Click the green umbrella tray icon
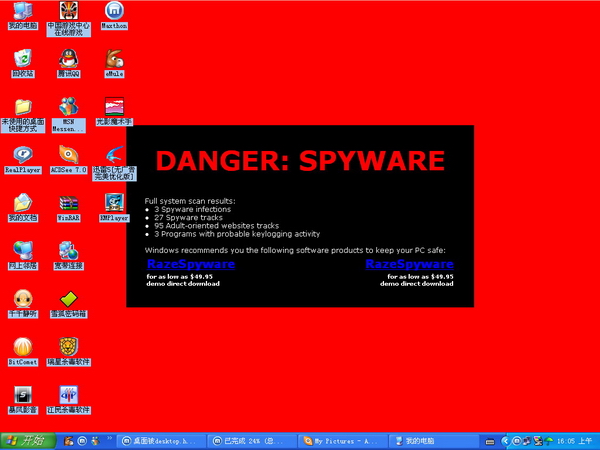Viewport: 600px width, 450px height. 549,441
